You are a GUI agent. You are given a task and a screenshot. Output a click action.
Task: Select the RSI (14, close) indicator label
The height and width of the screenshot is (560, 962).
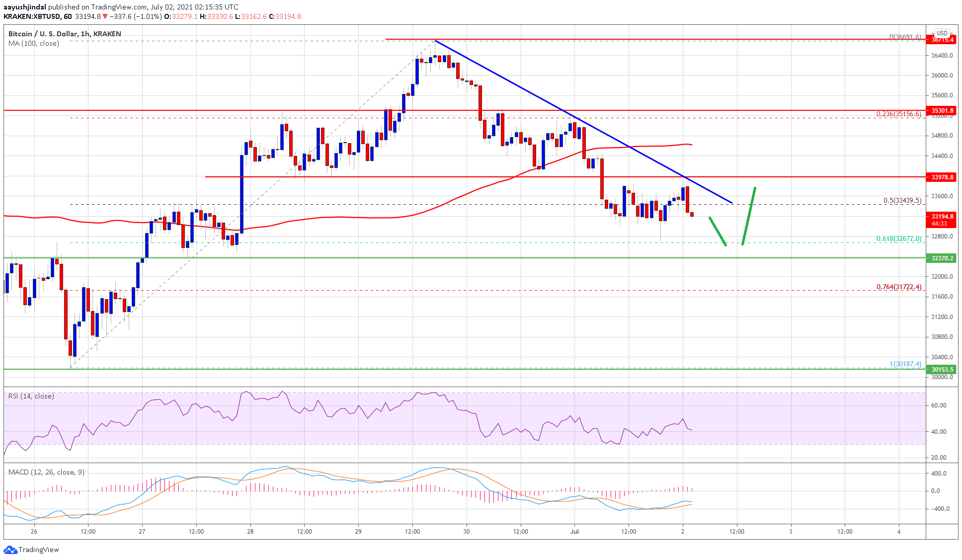coord(31,396)
